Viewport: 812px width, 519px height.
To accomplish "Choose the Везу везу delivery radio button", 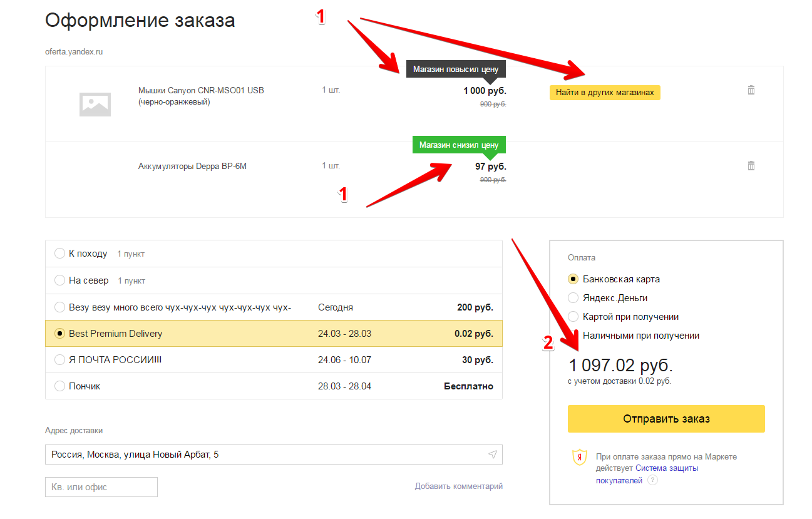I will point(59,307).
